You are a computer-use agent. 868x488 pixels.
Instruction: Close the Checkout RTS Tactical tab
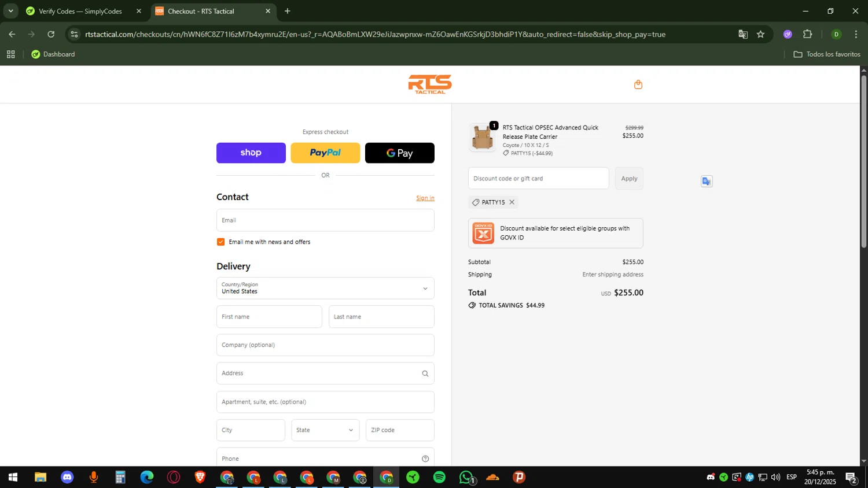tap(268, 11)
